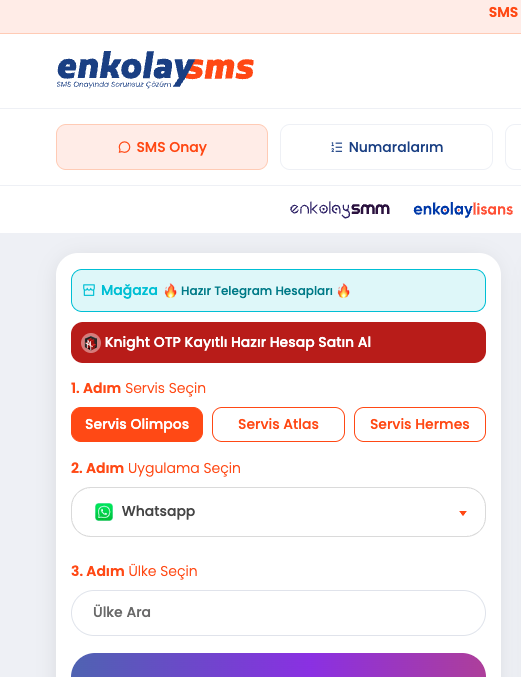Image resolution: width=521 pixels, height=677 pixels.
Task: Click the enkolaysms logo
Action: point(155,70)
